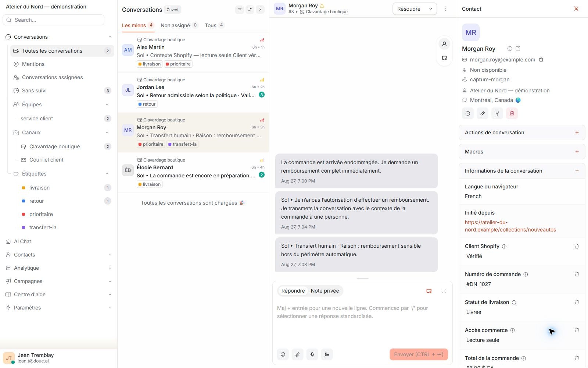Copy Morgan Roy's email address
Screen dimensions: 588x368
click(x=541, y=60)
